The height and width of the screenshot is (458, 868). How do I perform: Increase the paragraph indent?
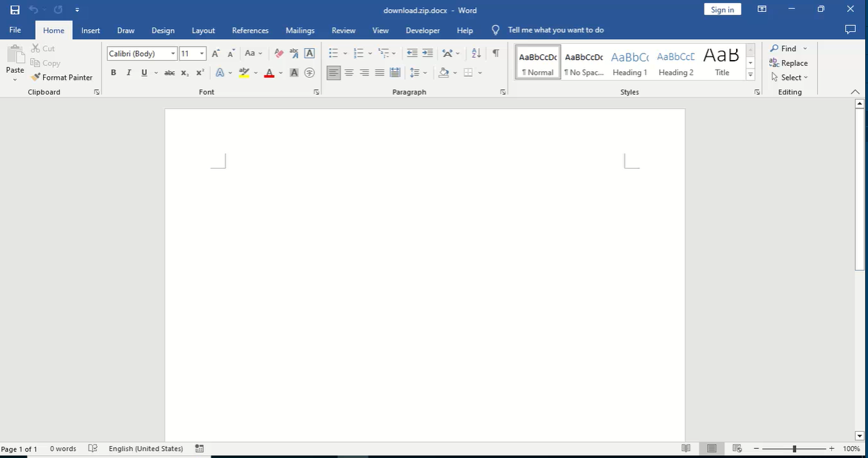(428, 54)
